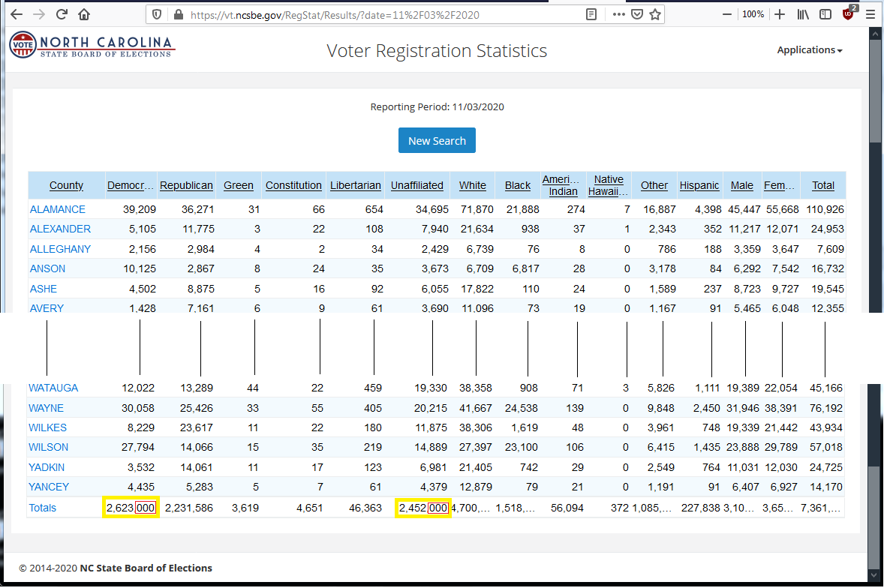The image size is (884, 588).
Task: Toggle the browser sidebar icon
Action: click(x=825, y=15)
